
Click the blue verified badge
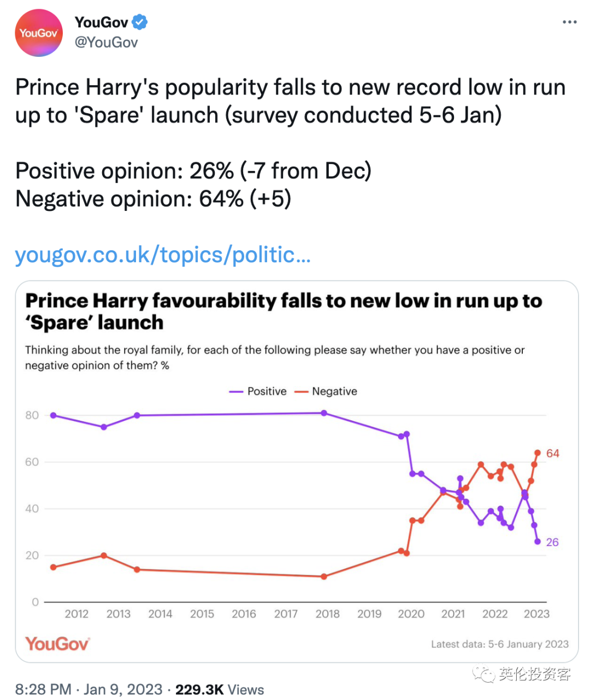pyautogui.click(x=140, y=22)
